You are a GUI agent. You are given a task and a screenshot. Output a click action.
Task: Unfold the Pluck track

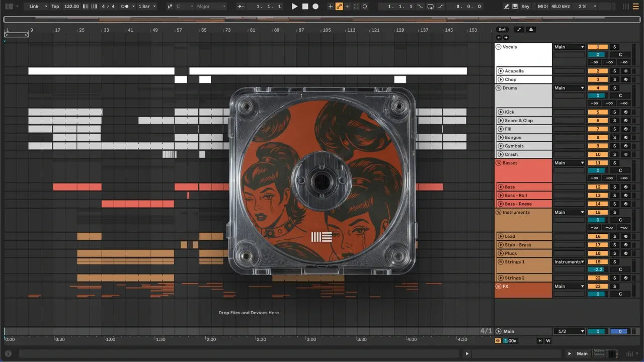point(501,253)
